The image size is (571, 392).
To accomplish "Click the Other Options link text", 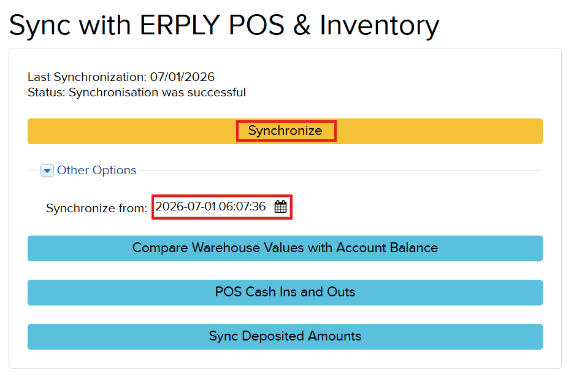I will coord(96,170).
